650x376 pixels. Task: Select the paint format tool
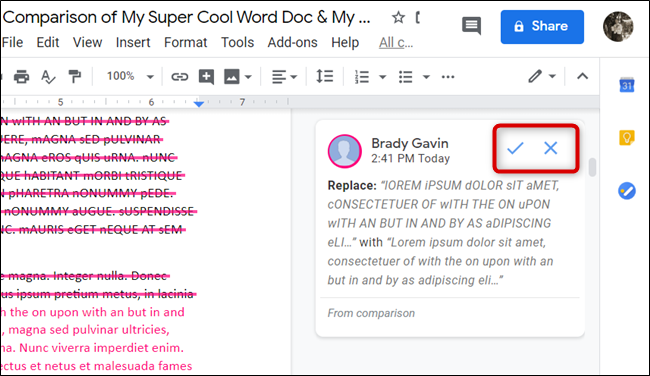tap(74, 77)
